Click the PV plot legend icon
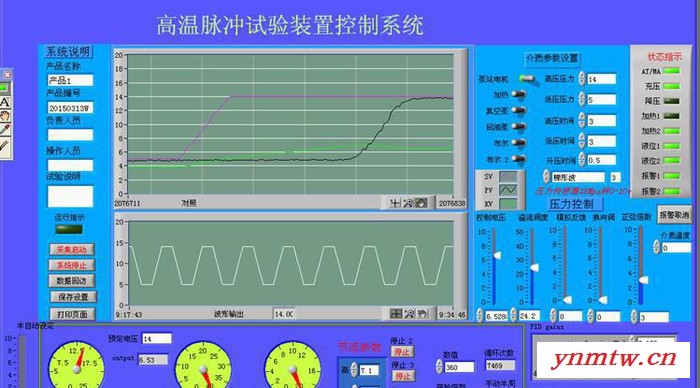 508,190
